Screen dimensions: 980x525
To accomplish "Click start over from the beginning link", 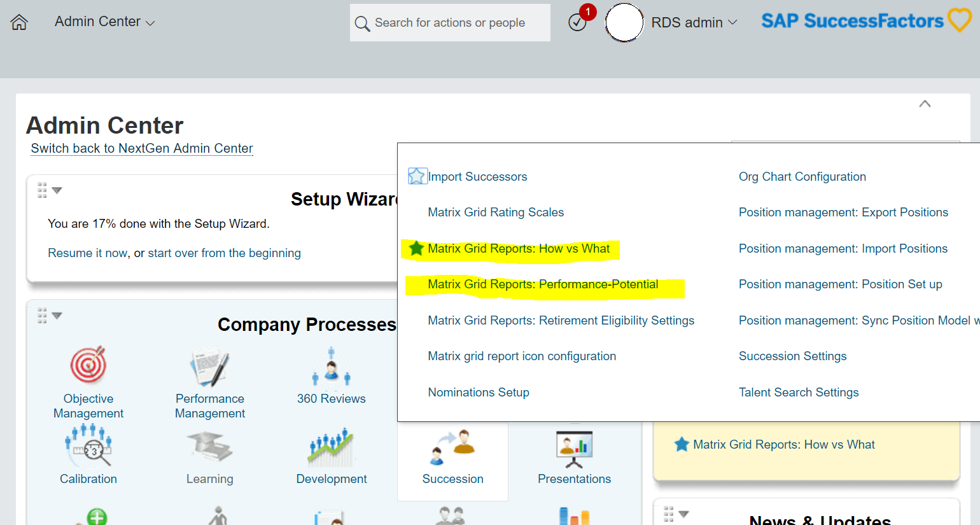I will 224,253.
